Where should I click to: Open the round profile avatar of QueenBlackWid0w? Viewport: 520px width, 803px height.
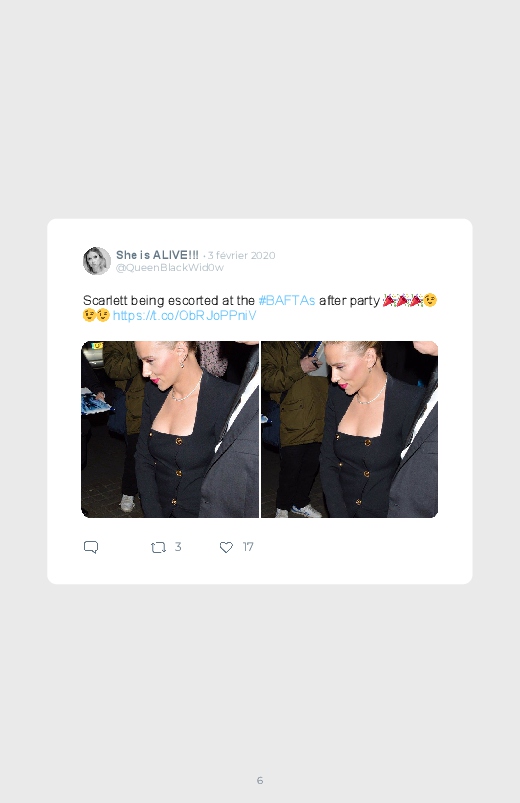pos(97,261)
